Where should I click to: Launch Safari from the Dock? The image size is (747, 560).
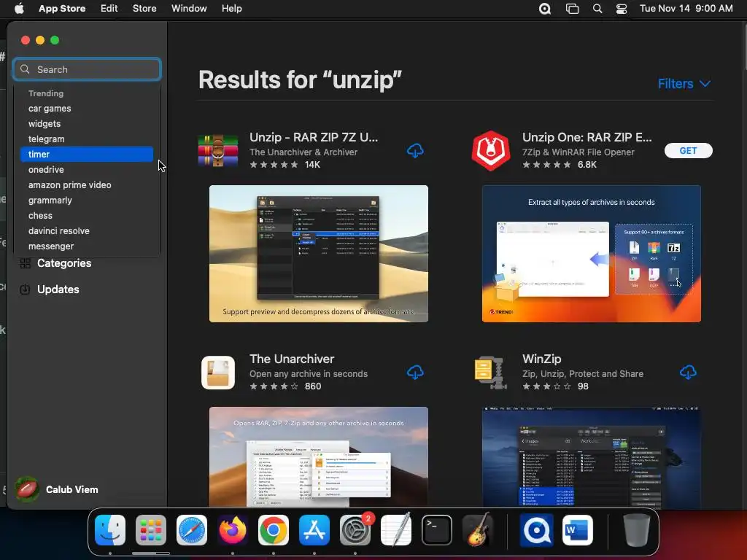192,530
